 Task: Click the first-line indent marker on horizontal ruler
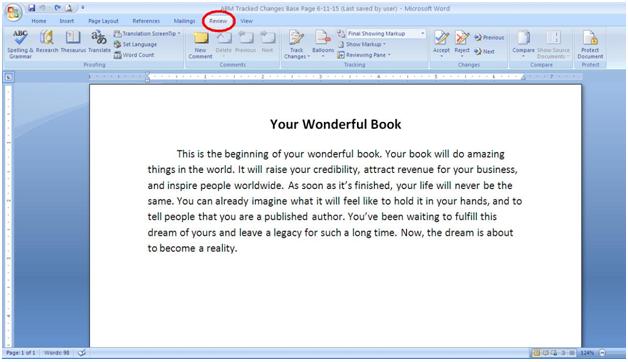pyautogui.click(x=147, y=74)
